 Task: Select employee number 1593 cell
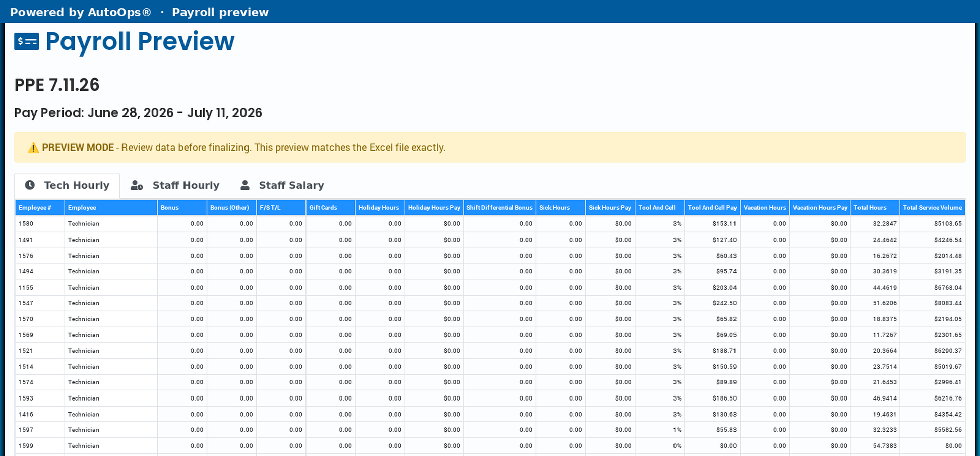pyautogui.click(x=40, y=398)
